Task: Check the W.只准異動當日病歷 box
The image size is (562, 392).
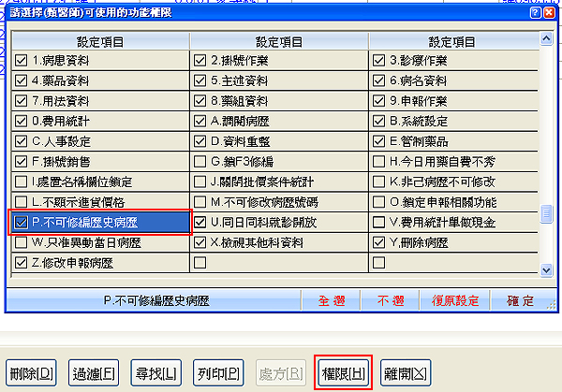Action: [x=23, y=242]
